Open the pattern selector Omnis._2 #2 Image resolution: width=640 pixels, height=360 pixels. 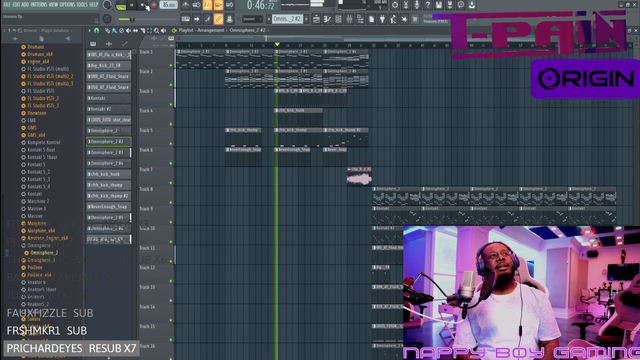pos(288,19)
